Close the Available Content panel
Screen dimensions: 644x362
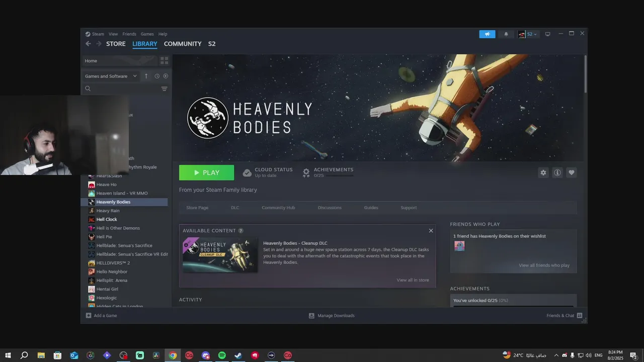click(431, 231)
